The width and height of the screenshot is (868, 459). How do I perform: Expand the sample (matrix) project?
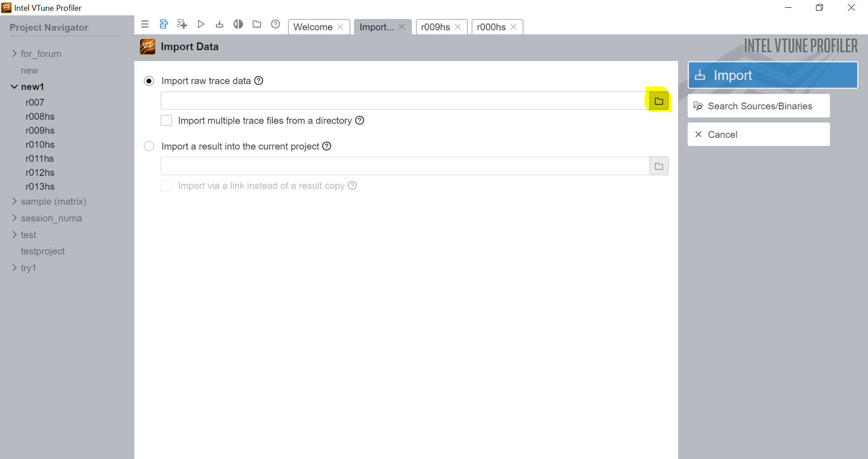tap(14, 201)
